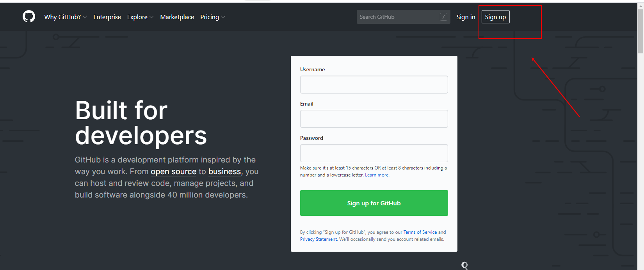Expand the Pricing dropdown menu
The width and height of the screenshot is (644, 270).
tap(213, 17)
